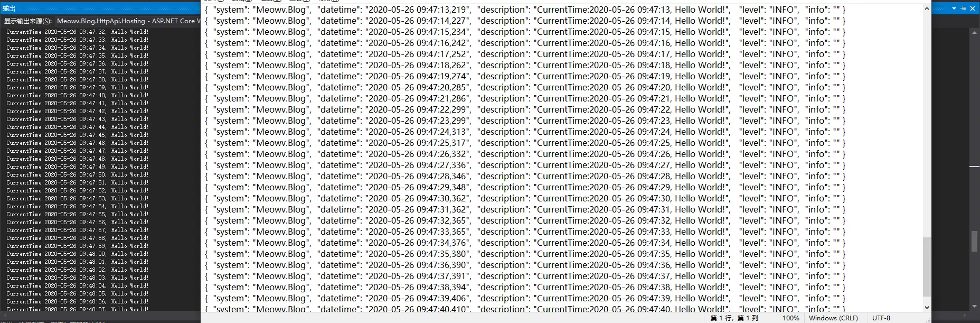Click log line with datetime 09:47:13,219
The image size is (980, 323).
click(x=525, y=10)
